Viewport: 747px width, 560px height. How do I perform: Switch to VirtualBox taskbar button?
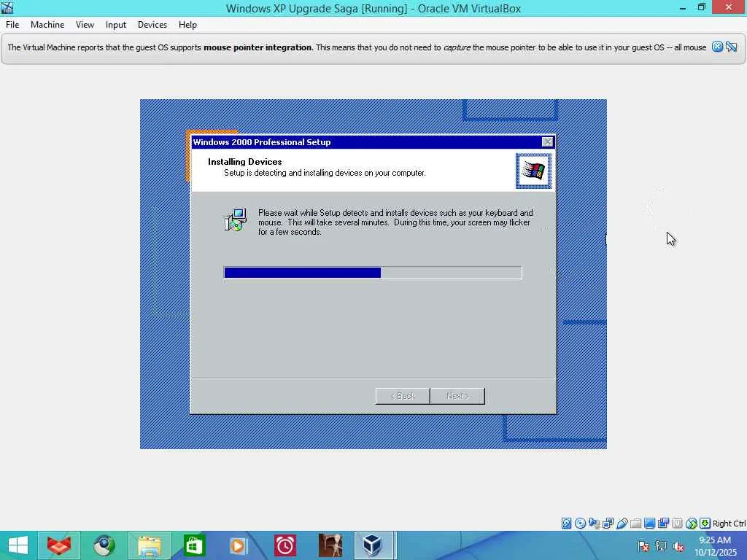coord(373,545)
